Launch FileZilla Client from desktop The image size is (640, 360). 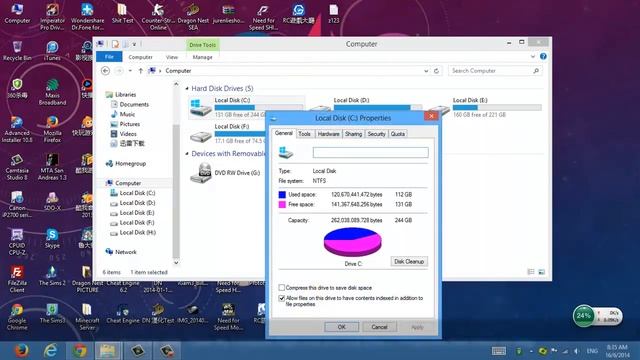click(17, 280)
